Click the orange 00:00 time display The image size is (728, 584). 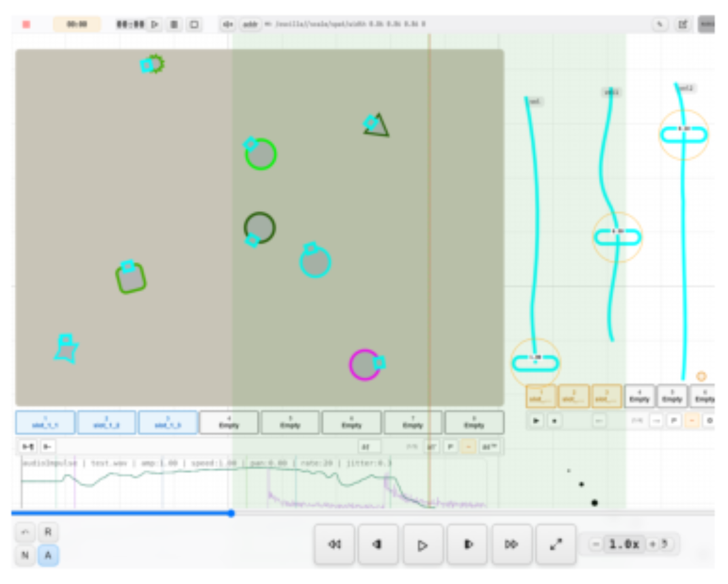76,24
